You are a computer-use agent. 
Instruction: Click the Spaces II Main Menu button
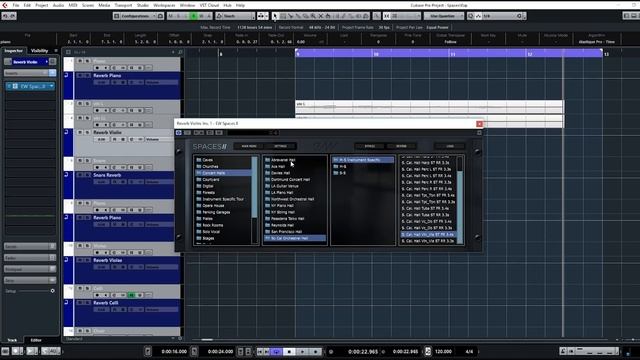coord(249,146)
